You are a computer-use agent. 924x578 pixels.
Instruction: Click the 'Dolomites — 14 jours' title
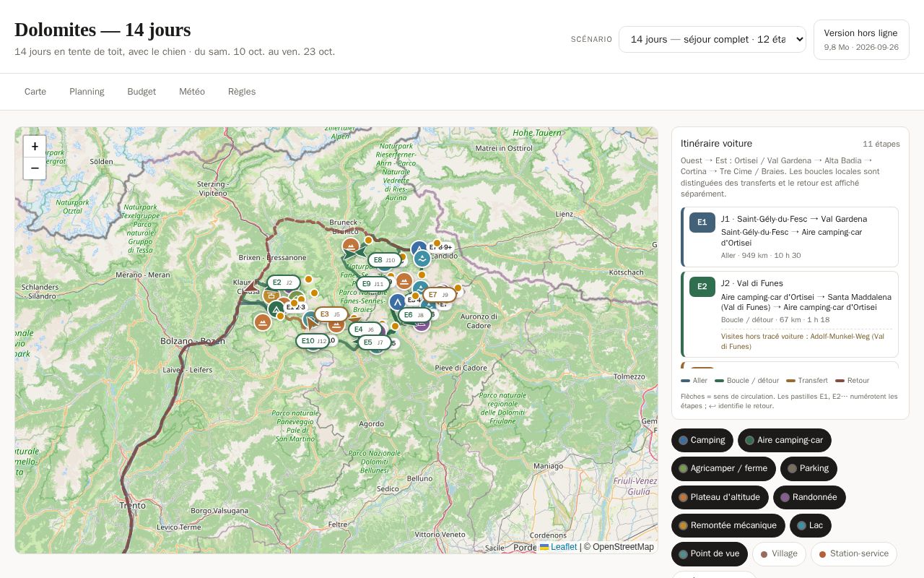(103, 30)
